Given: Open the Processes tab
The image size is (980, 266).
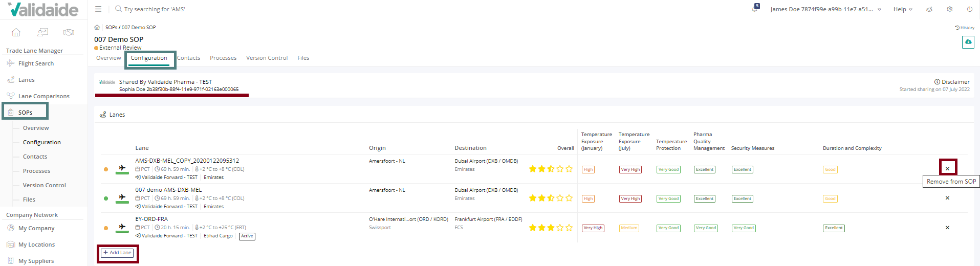Looking at the screenshot, I should [223, 58].
